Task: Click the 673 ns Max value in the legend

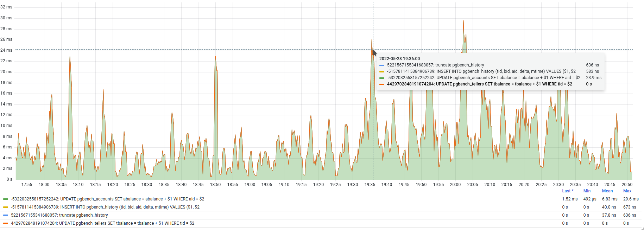Action: coord(630,207)
